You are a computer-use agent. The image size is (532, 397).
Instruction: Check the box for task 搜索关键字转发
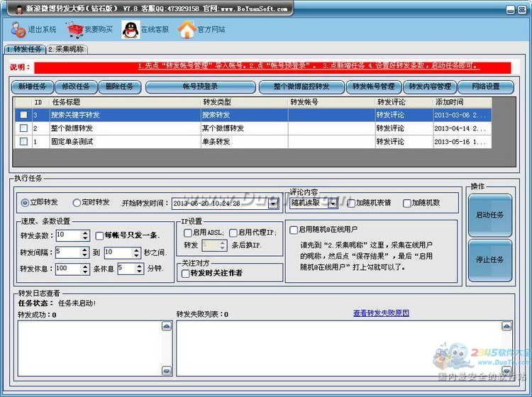point(23,115)
